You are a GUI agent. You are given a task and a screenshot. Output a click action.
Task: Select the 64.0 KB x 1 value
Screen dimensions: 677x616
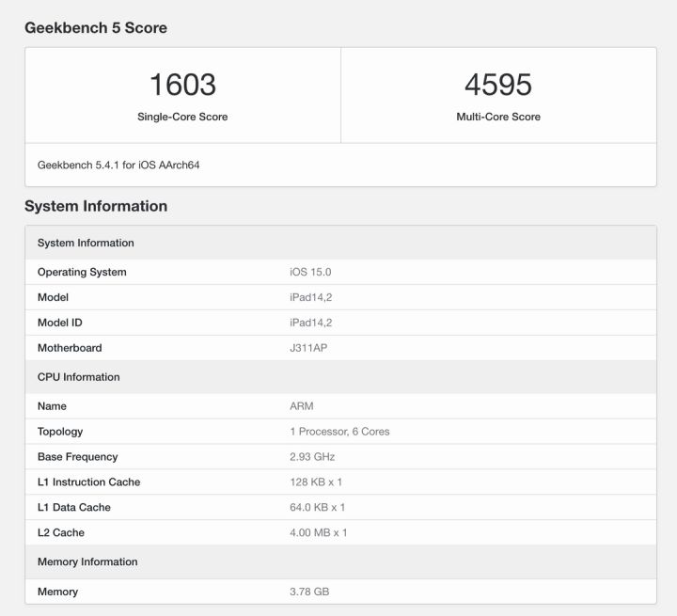[x=318, y=508]
